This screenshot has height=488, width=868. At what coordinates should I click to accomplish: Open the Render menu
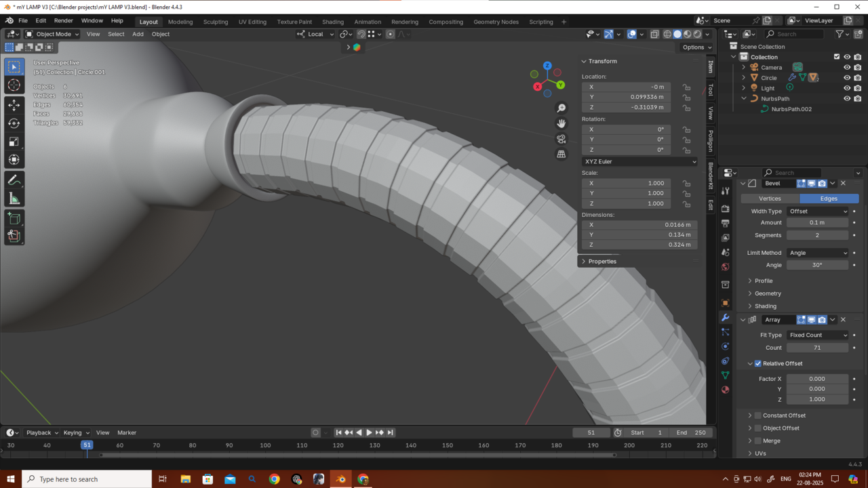63,21
